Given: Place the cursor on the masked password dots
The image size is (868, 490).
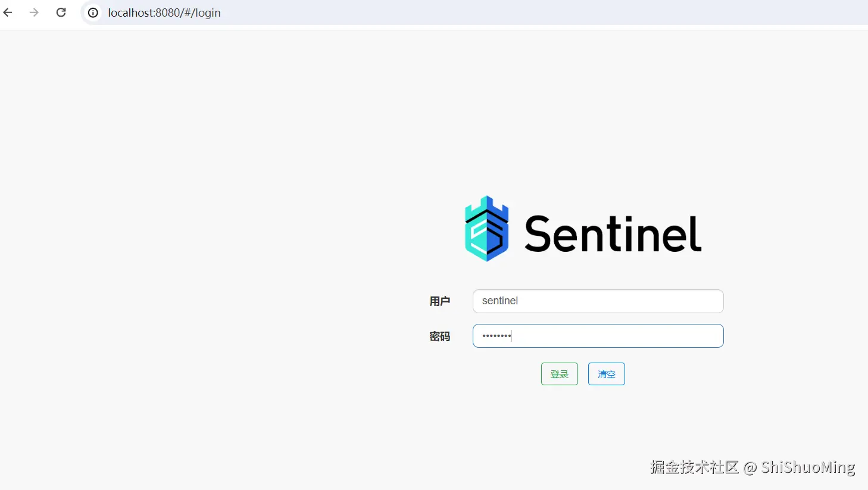Looking at the screenshot, I should point(497,336).
